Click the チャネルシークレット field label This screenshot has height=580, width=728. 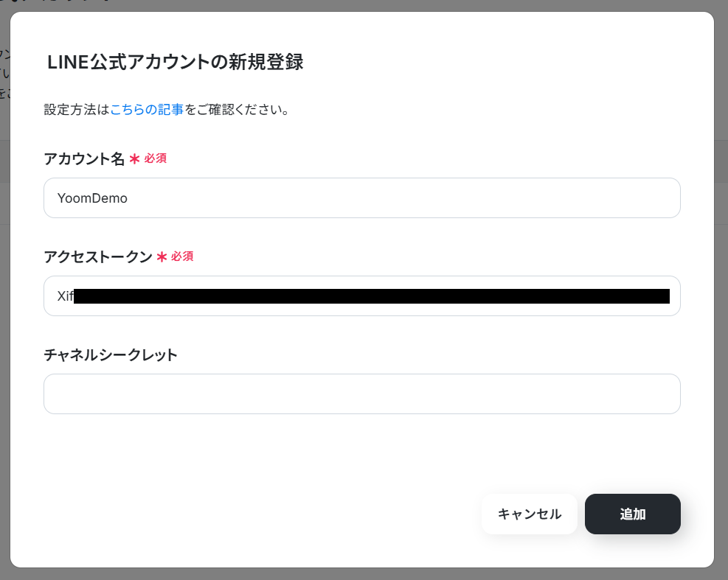click(111, 355)
